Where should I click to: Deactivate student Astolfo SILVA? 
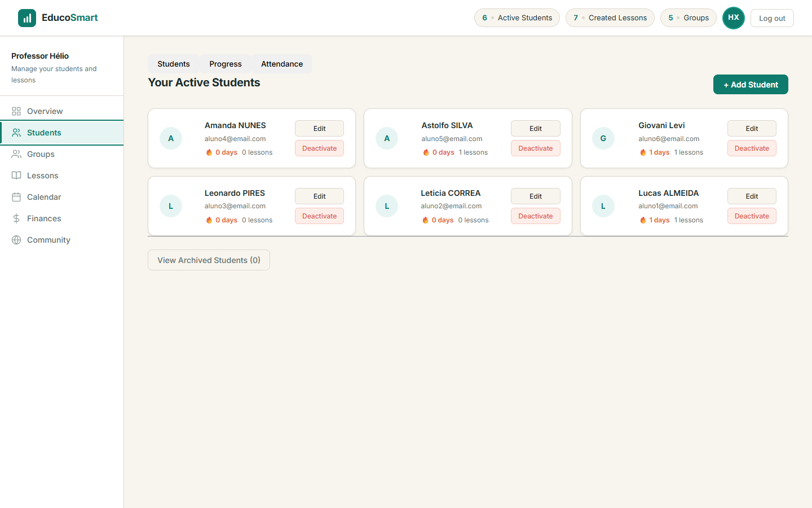[x=535, y=148]
